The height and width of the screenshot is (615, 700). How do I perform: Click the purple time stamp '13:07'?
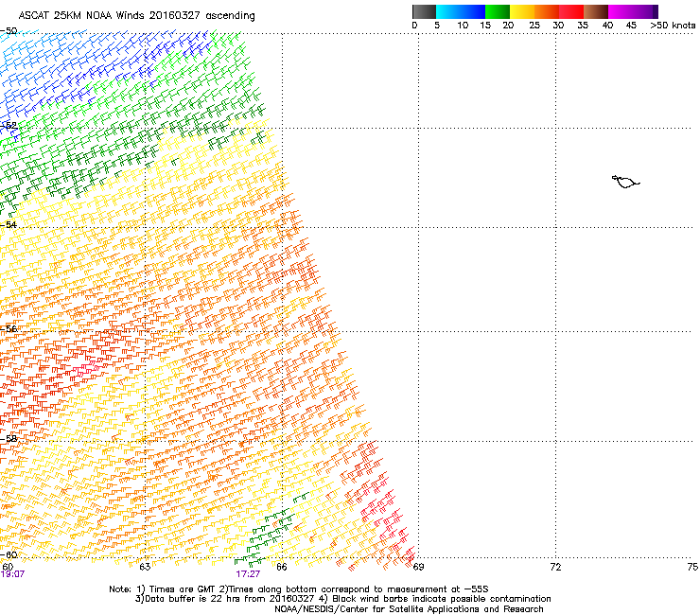point(12,574)
